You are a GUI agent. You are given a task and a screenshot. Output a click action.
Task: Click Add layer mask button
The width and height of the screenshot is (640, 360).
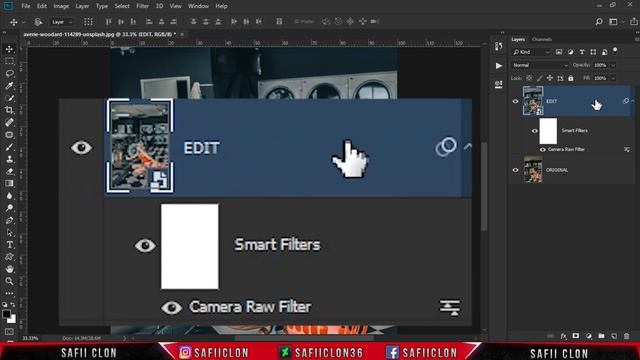pyautogui.click(x=576, y=336)
